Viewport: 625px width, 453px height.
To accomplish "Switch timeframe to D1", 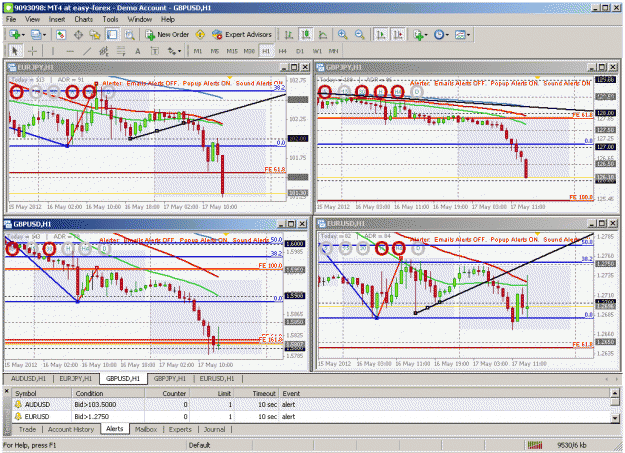I will click(300, 51).
